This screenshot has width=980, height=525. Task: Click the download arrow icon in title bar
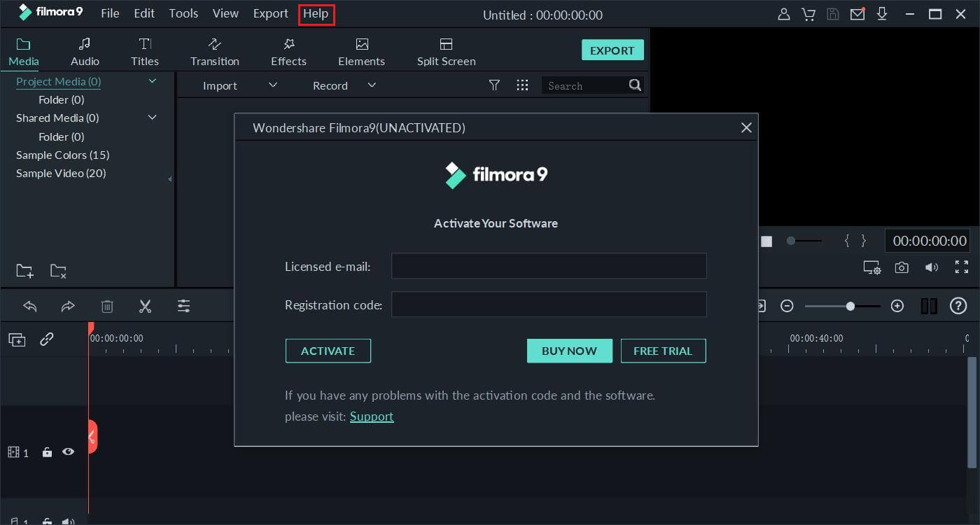pyautogui.click(x=882, y=14)
